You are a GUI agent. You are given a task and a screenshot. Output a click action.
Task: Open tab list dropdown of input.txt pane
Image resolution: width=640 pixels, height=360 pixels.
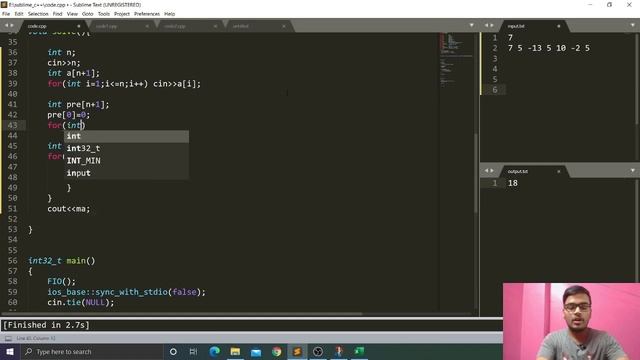(633, 25)
